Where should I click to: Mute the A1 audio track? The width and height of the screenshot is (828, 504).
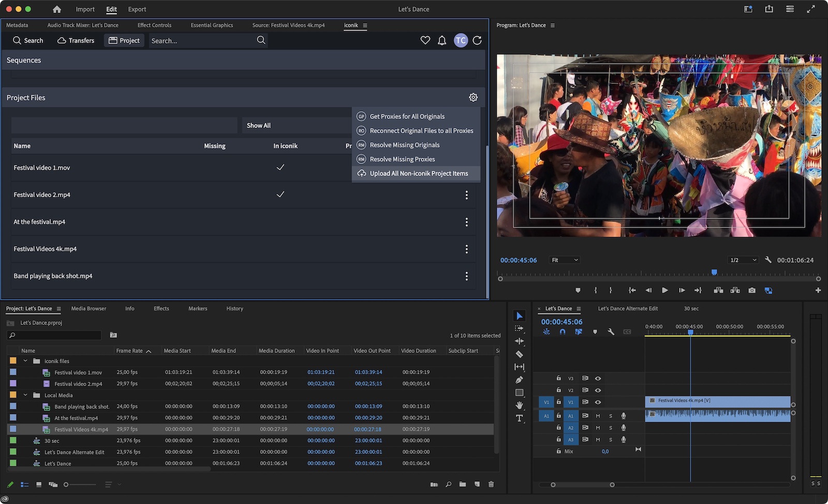pyautogui.click(x=598, y=416)
